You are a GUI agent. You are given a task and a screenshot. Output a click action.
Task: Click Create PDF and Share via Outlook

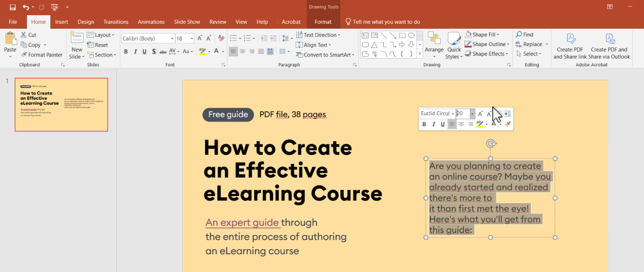(609, 47)
